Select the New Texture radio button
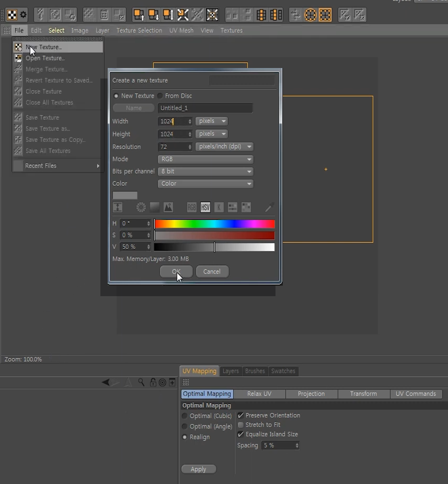The width and height of the screenshot is (448, 484). tap(116, 96)
